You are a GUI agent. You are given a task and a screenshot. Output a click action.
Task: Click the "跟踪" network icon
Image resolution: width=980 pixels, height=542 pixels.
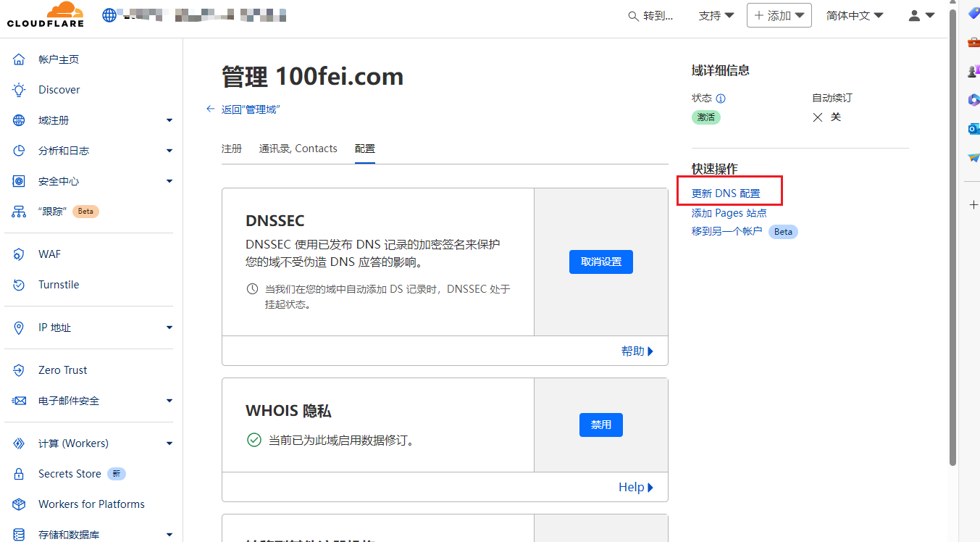(20, 212)
